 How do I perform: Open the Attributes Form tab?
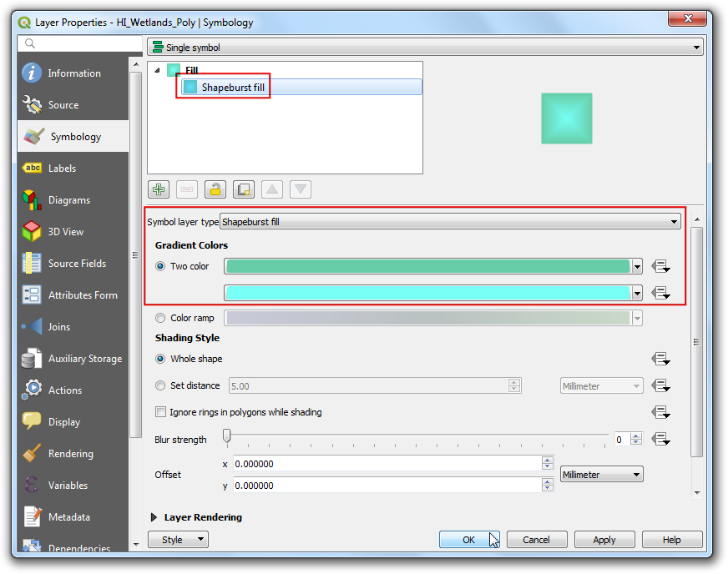82,295
